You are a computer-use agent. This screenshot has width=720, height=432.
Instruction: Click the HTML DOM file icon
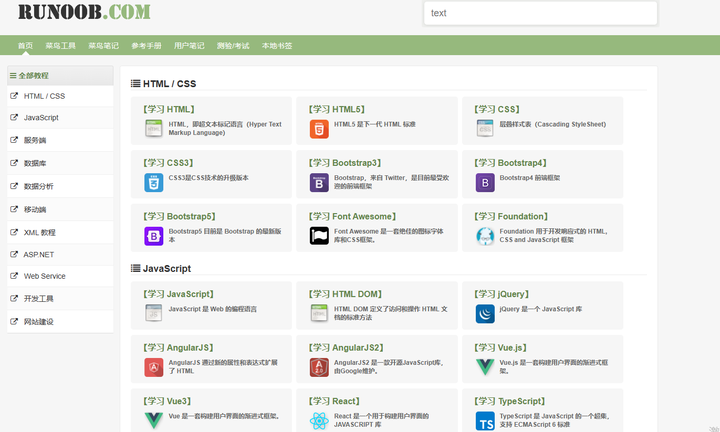point(319,313)
